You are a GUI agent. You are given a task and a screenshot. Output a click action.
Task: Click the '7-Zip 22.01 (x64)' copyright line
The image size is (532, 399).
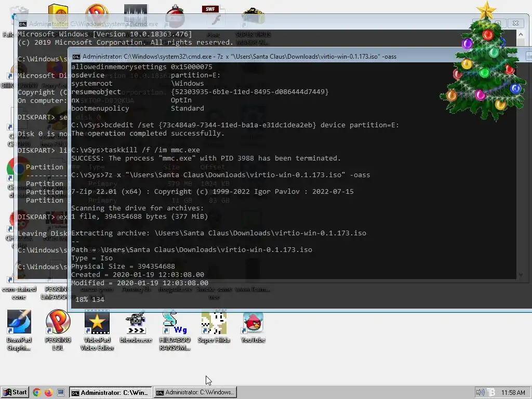click(212, 191)
